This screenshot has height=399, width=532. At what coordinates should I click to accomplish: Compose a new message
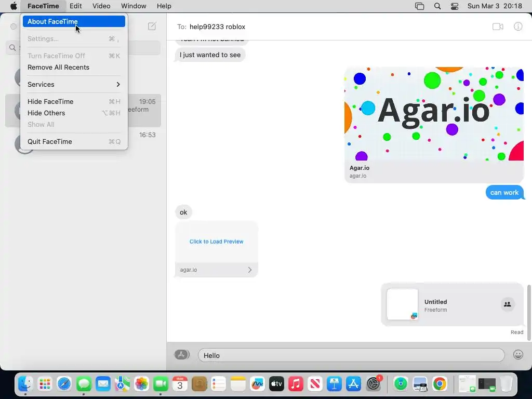[x=152, y=26]
